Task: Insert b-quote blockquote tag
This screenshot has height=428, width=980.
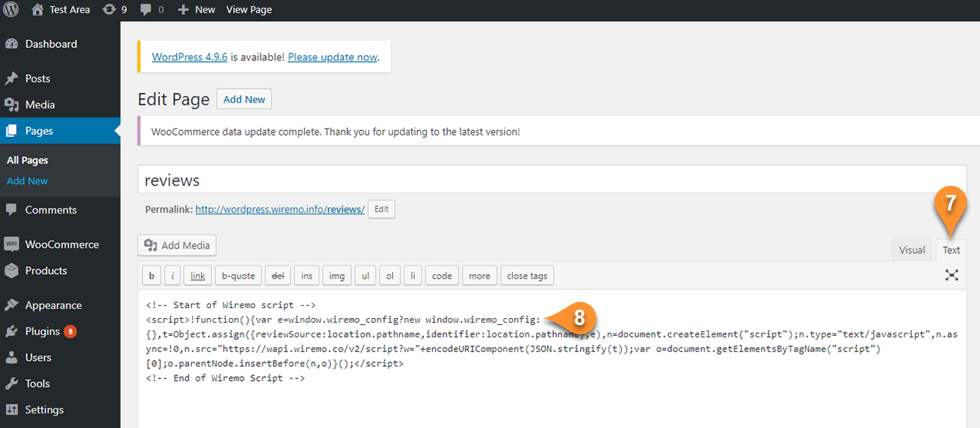Action: pyautogui.click(x=238, y=276)
